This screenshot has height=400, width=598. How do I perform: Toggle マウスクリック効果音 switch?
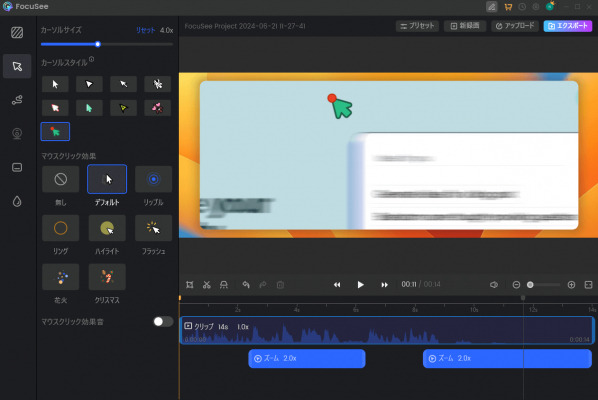[163, 321]
